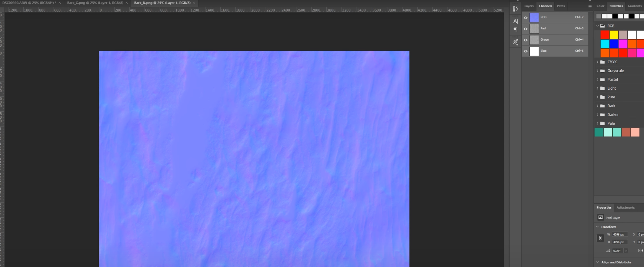Hide the RGB composite channel

pos(526,18)
